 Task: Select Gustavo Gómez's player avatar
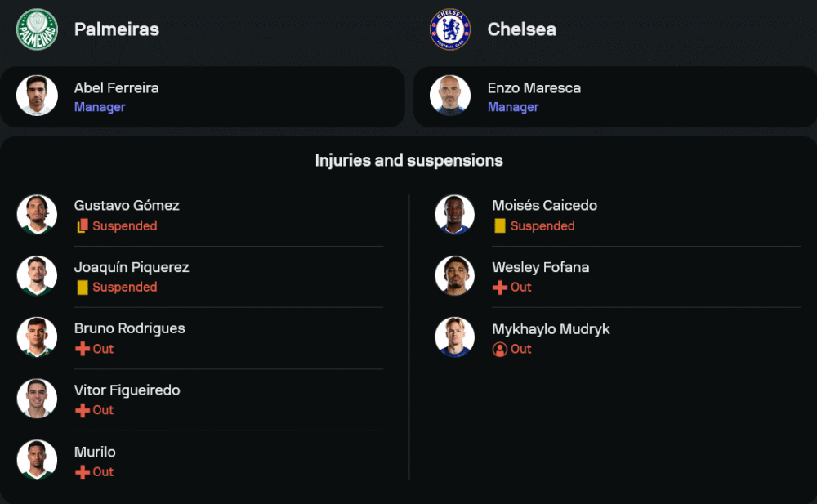(37, 215)
